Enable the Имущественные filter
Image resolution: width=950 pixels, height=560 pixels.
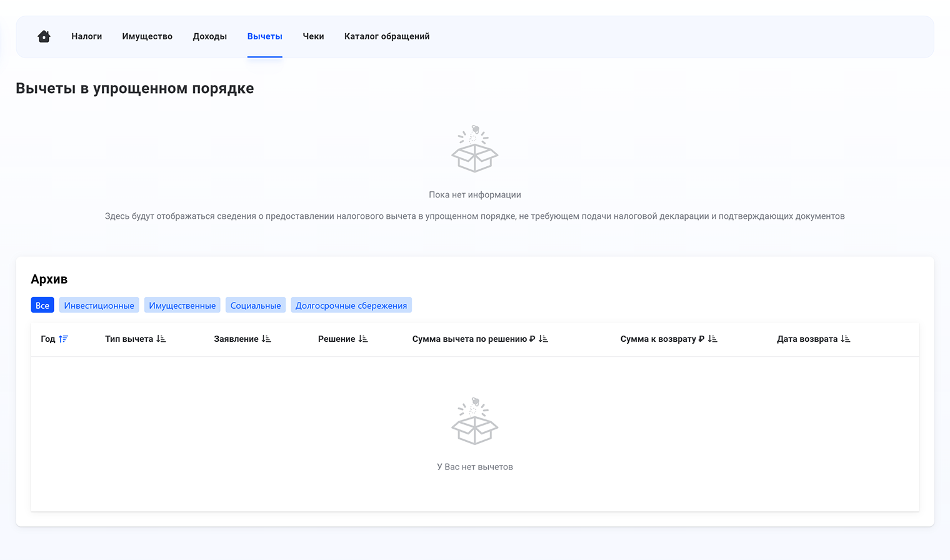click(182, 305)
